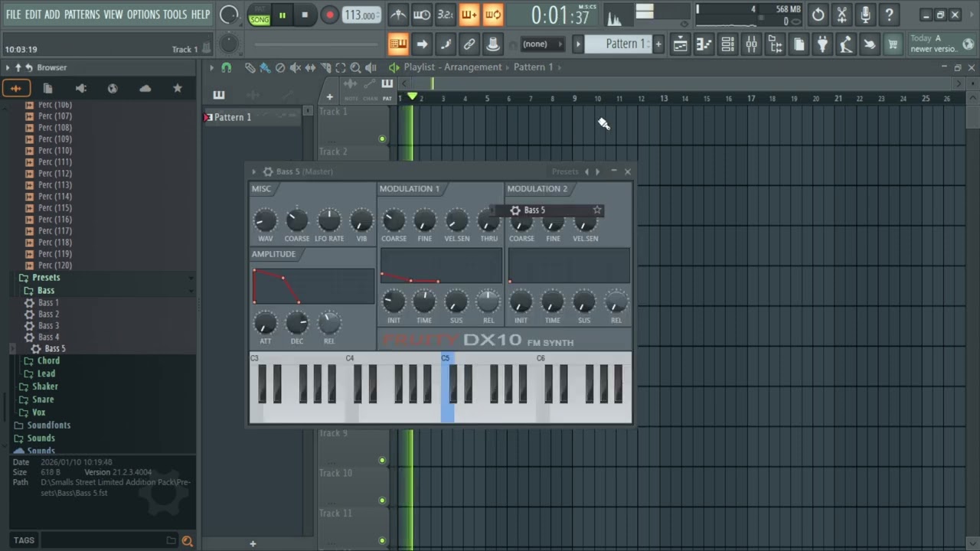Click the WAV knob in MISC section

pos(265,221)
